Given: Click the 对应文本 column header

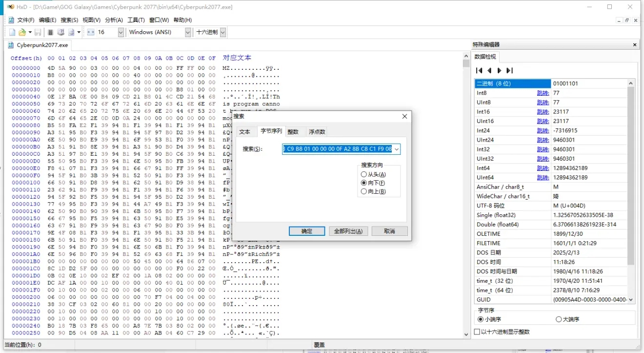Looking at the screenshot, I should coord(237,58).
